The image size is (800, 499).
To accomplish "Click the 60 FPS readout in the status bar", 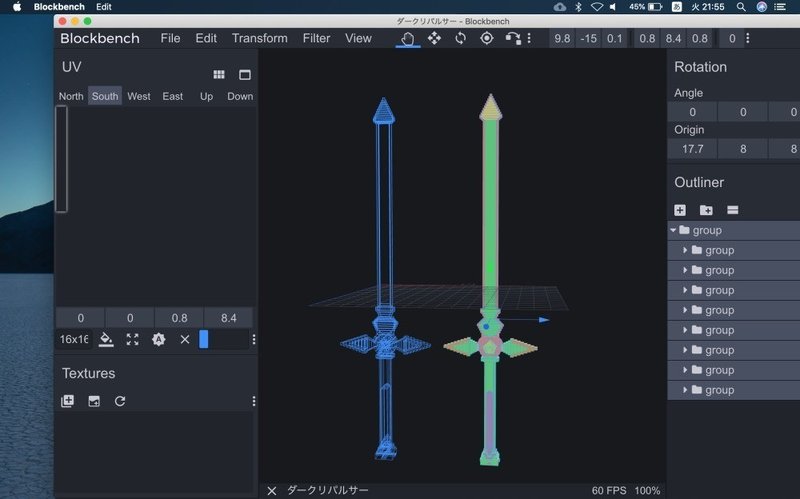I will pyautogui.click(x=609, y=491).
